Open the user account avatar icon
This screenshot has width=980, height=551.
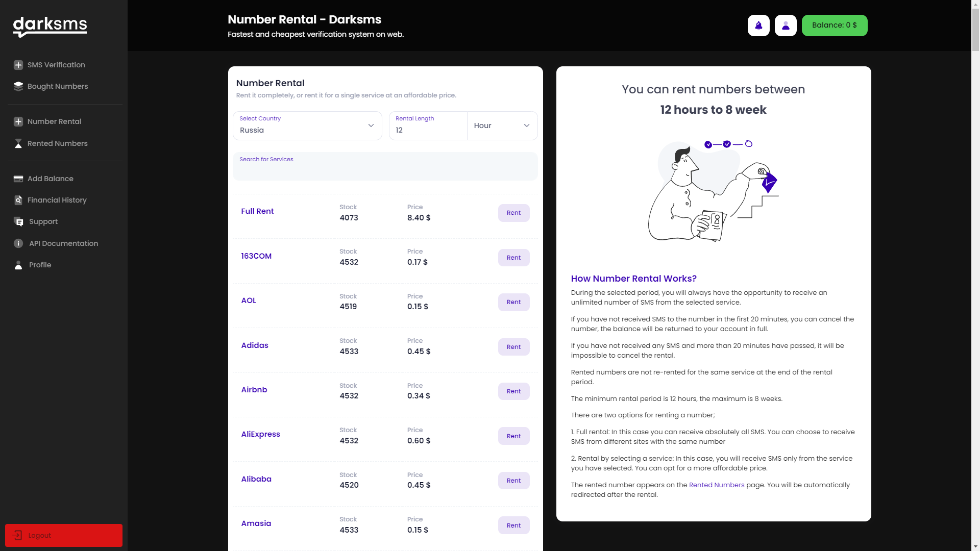coord(786,26)
